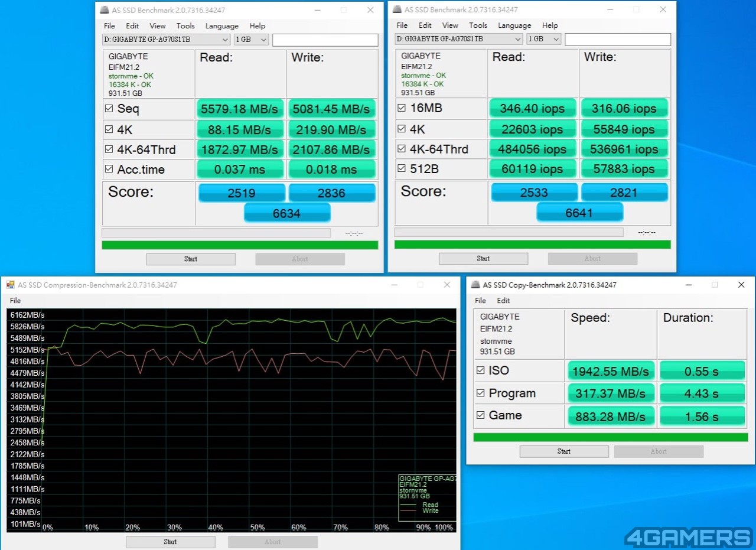Click the compression graph legend box

point(427,497)
